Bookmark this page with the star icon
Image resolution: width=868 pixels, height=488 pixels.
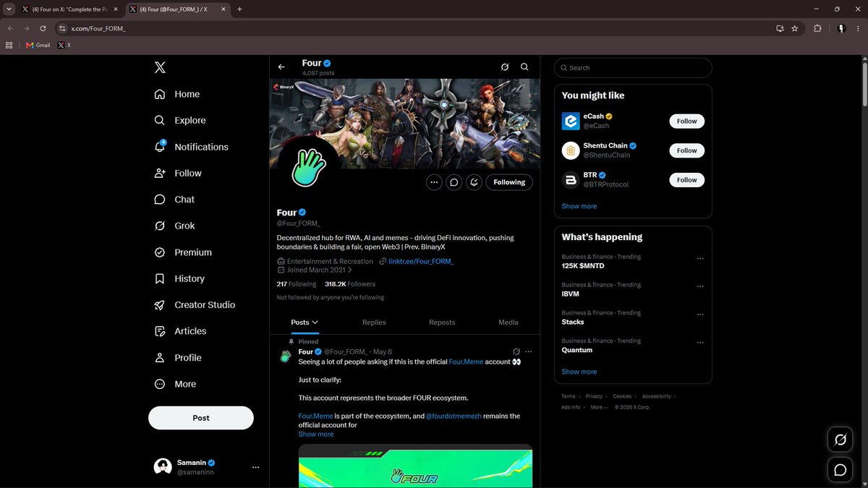(x=795, y=28)
